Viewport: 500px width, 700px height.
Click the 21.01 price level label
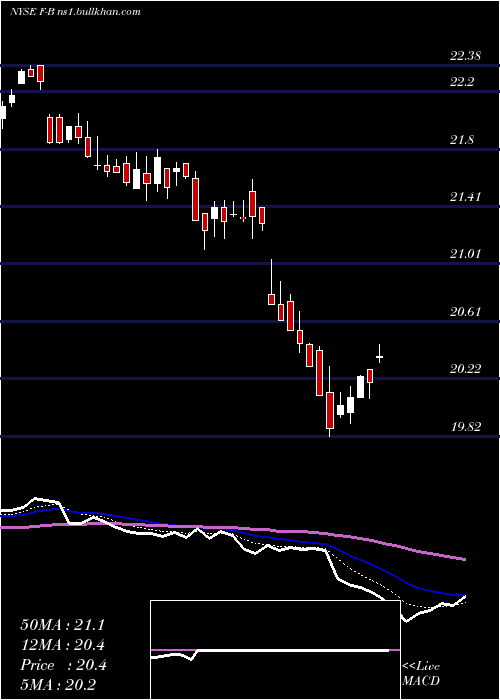tap(465, 254)
